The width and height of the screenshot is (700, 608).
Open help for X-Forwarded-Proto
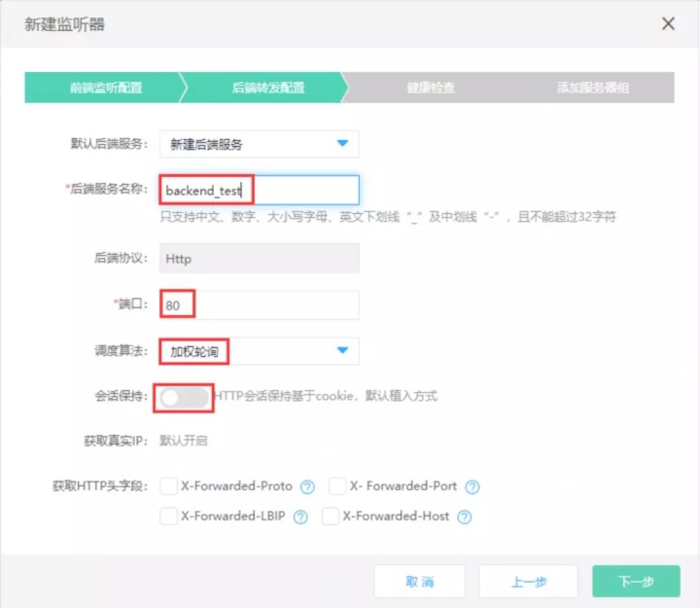point(307,487)
